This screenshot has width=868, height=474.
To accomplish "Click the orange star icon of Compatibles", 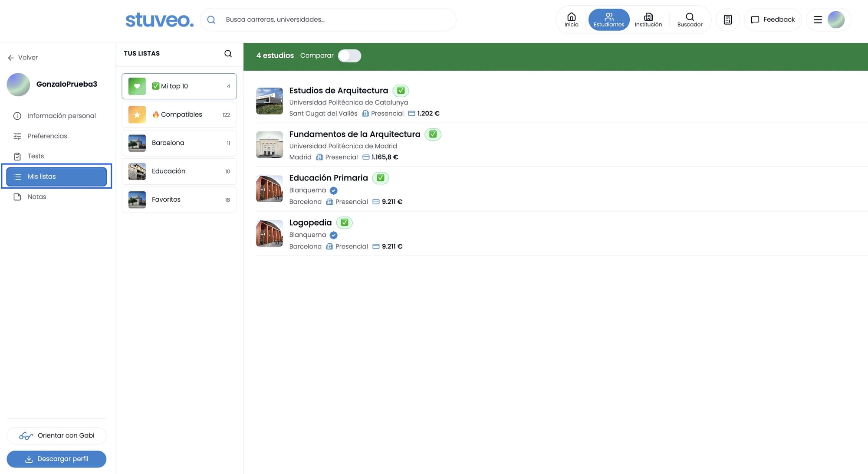I will click(137, 114).
